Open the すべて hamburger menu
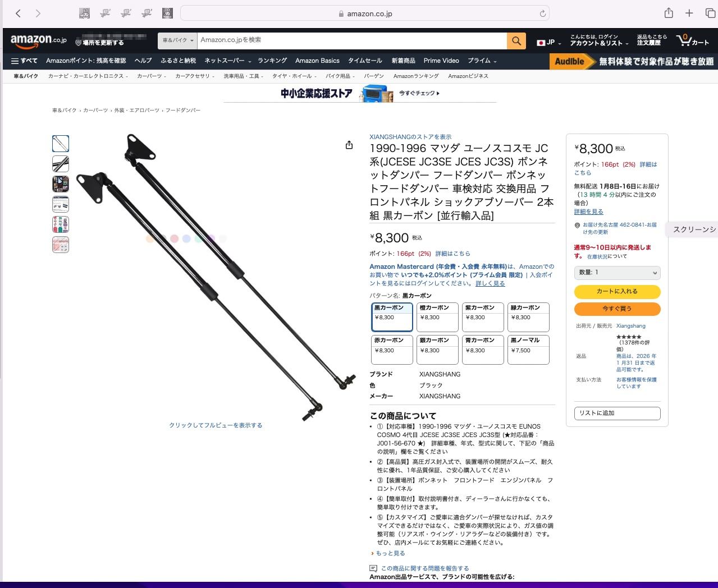The height and width of the screenshot is (588, 718). tap(24, 61)
